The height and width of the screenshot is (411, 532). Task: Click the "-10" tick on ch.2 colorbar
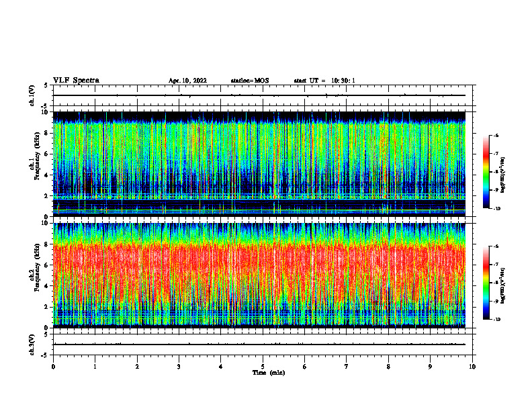(x=497, y=320)
